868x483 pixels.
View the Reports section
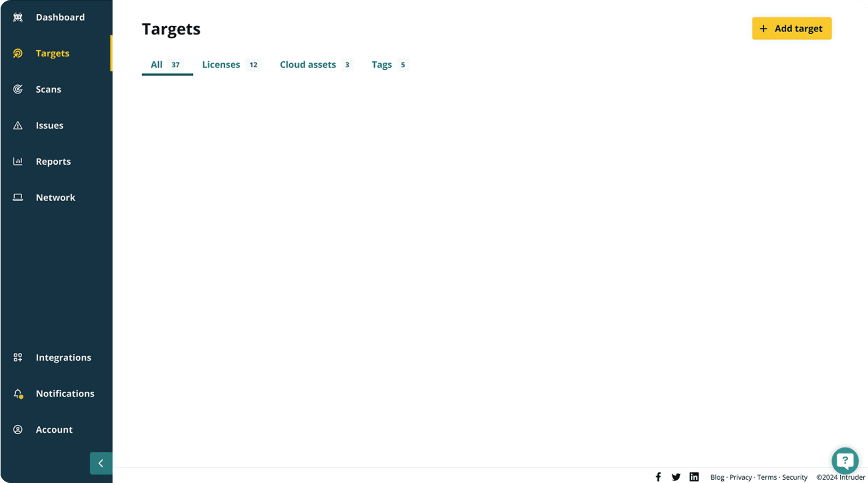coord(54,161)
